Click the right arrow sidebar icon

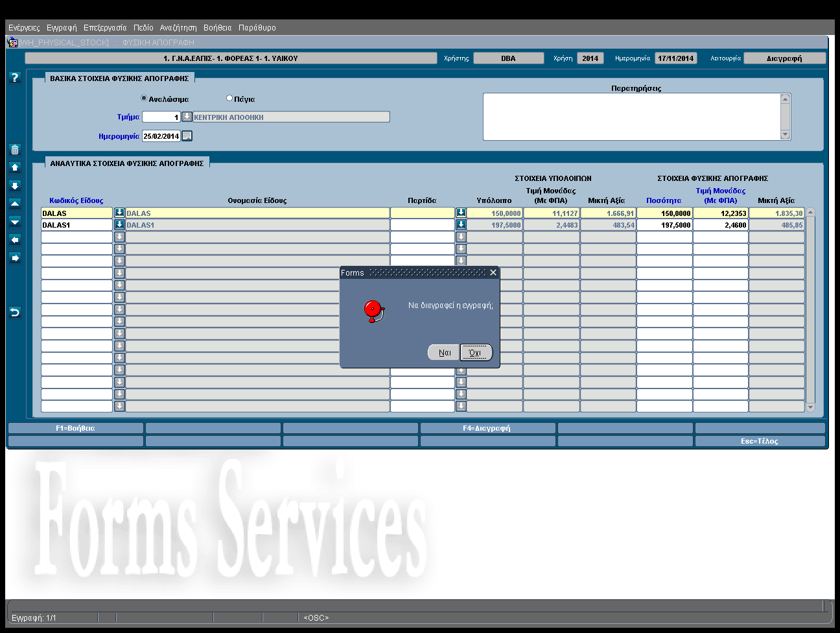[x=15, y=258]
